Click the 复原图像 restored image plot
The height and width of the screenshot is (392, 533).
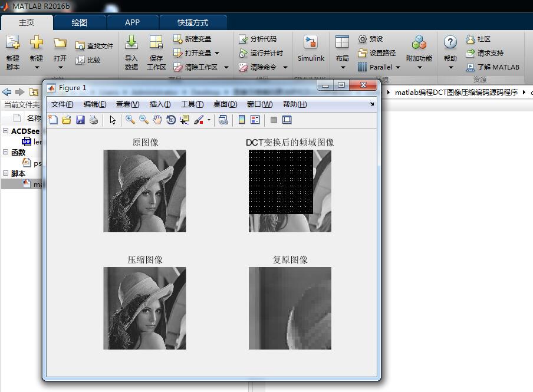click(290, 308)
